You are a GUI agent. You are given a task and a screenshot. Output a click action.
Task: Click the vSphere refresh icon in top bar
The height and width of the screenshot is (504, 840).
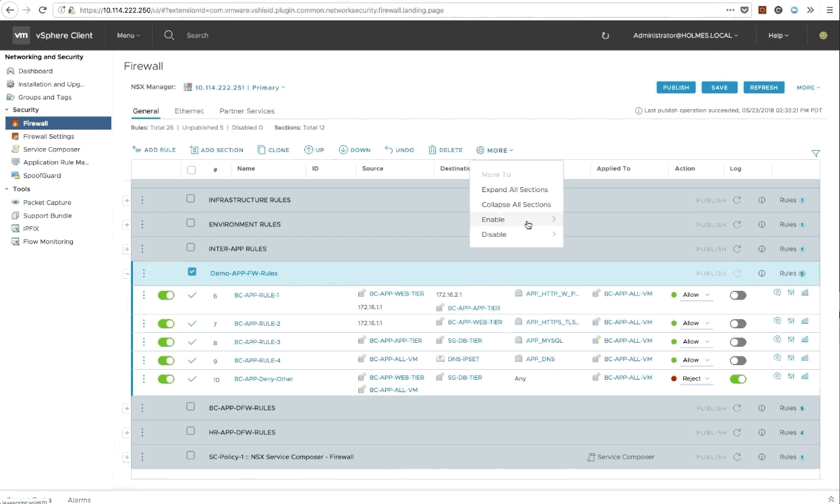pos(605,36)
